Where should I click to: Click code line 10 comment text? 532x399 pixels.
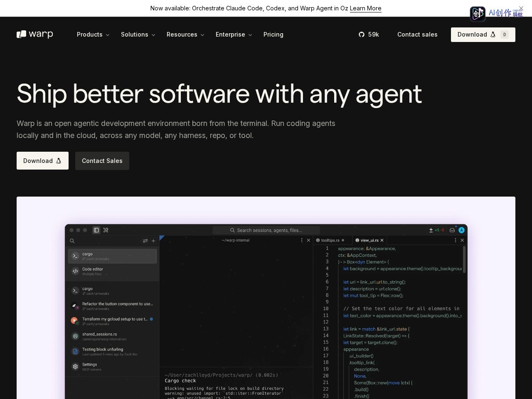pos(401,309)
